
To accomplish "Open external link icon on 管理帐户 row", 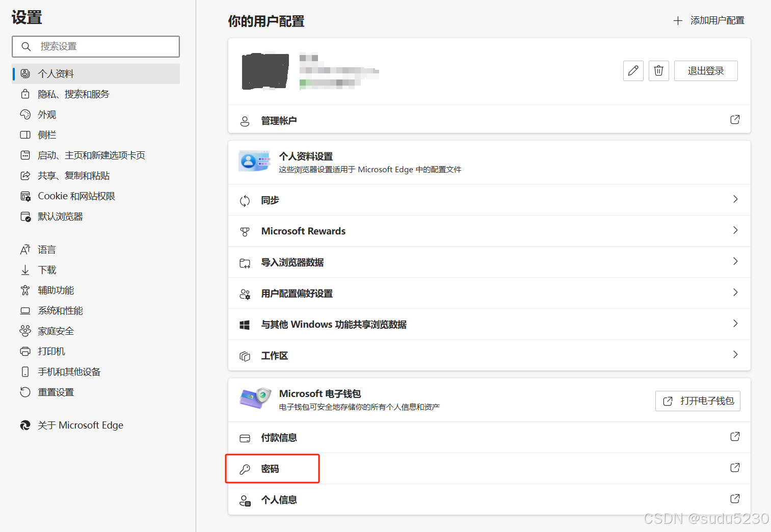I will [735, 120].
